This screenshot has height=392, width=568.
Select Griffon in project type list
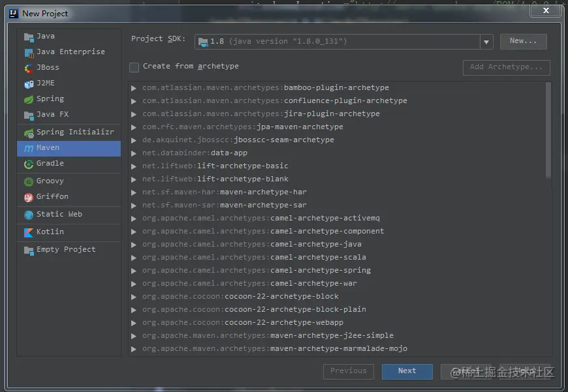tap(69, 196)
